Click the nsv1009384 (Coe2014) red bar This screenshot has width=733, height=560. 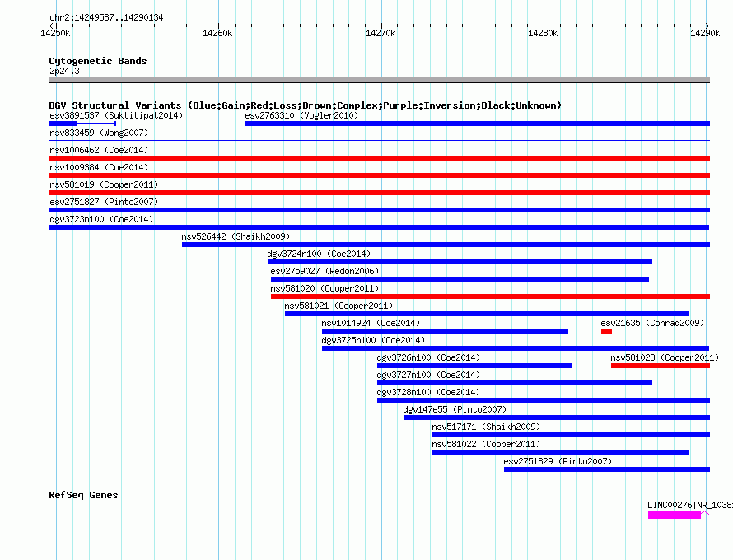coord(379,175)
